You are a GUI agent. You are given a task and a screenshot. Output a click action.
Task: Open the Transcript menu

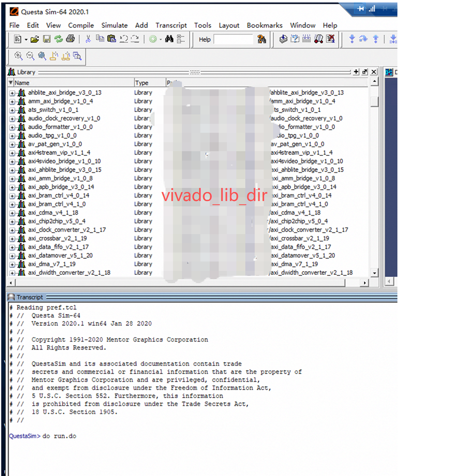pos(171,25)
